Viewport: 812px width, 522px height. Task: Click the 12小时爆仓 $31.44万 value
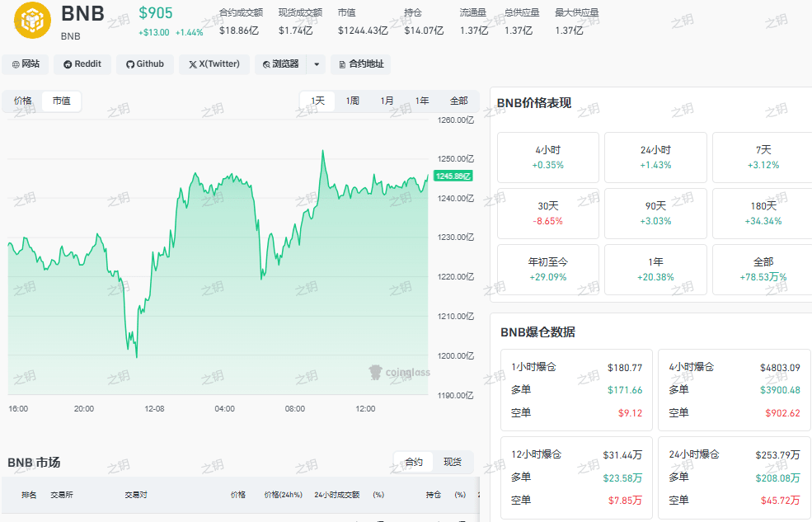pyautogui.click(x=622, y=454)
